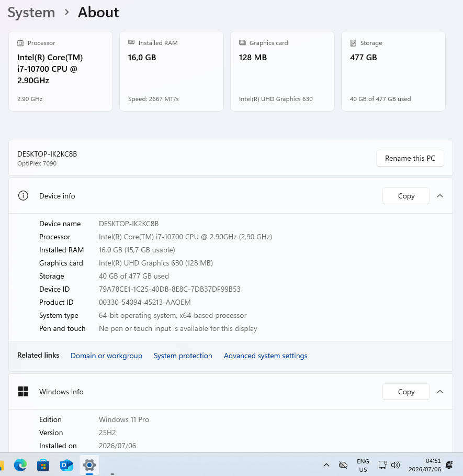This screenshot has width=463, height=476.
Task: Open volume speaker tray icon
Action: click(x=396, y=465)
